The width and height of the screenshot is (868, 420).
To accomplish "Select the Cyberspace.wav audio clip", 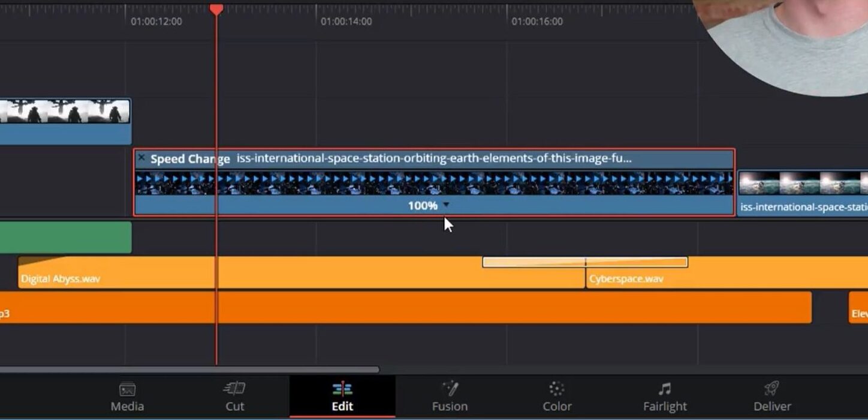I will click(x=659, y=278).
